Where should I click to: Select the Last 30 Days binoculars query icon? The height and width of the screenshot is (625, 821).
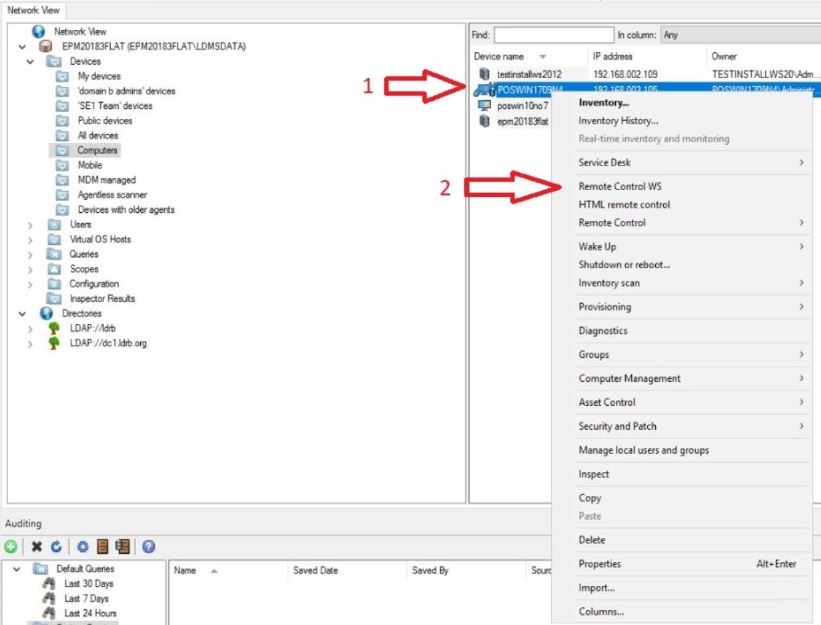point(48,582)
